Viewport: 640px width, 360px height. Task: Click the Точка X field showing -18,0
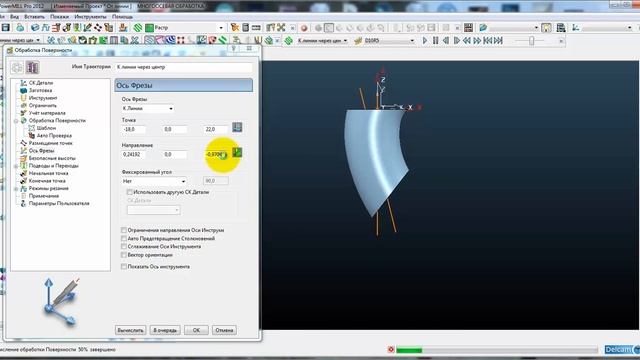tap(134, 129)
